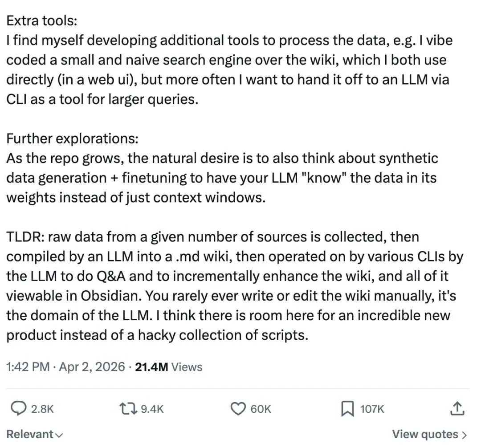Screen dimensions: 481x448
Task: Click the 60K likes count
Action: [261, 409]
